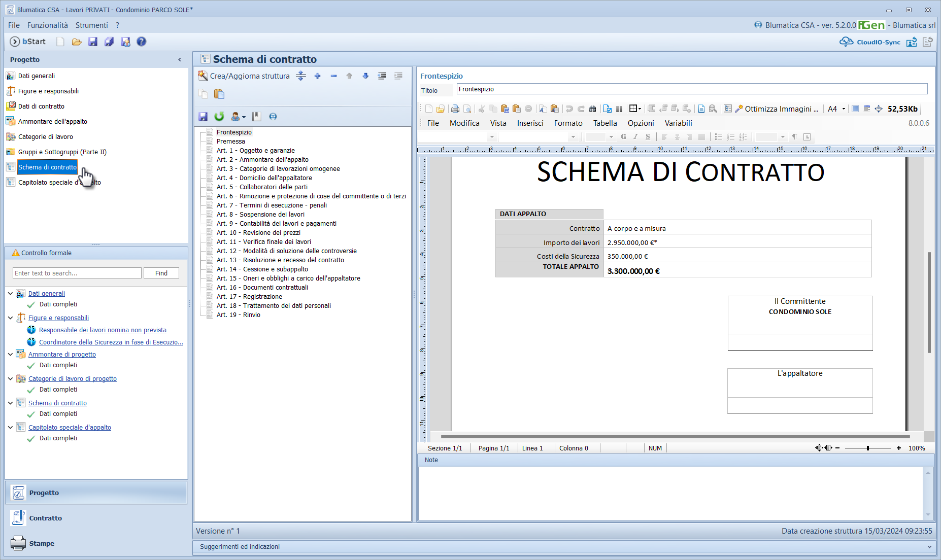Viewport: 941px width, 560px height.
Task: Click the Crea/Aggiorna struttura wand icon
Action: (x=203, y=76)
